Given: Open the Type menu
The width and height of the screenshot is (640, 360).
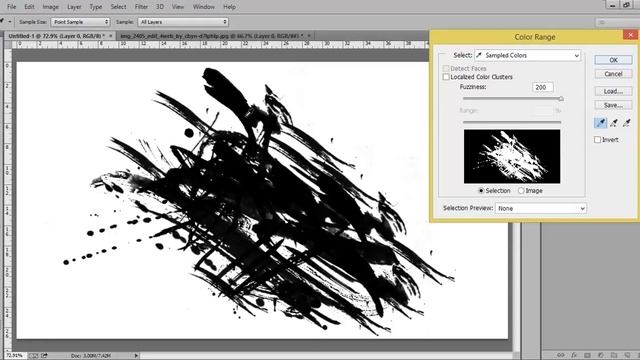Looking at the screenshot, I should [x=96, y=7].
